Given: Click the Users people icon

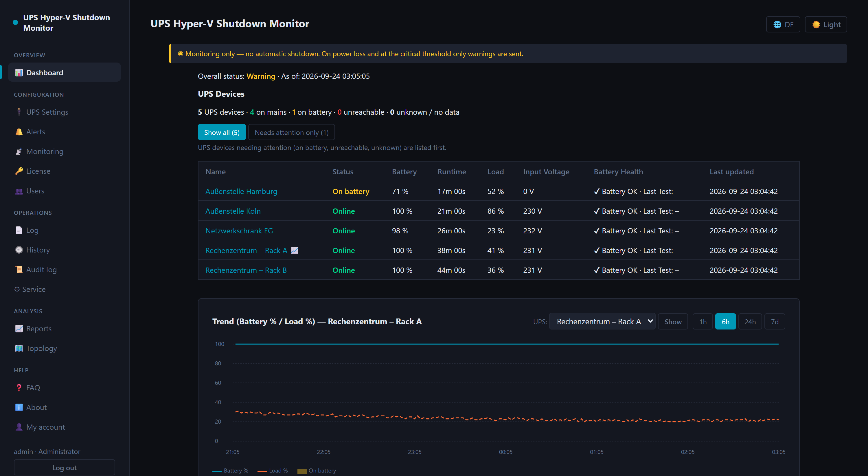Looking at the screenshot, I should tap(19, 191).
